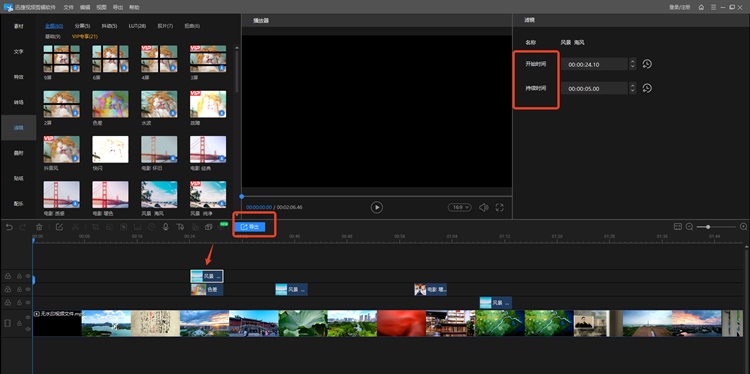Open the 编辑 menu
The width and height of the screenshot is (750, 374).
click(85, 8)
